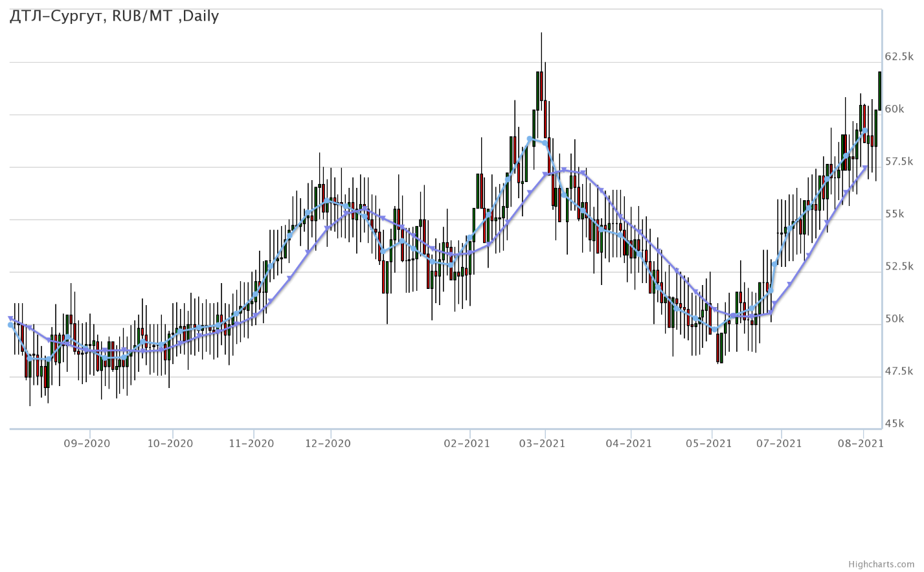Select the 09-2020 x-axis date label

pos(87,444)
